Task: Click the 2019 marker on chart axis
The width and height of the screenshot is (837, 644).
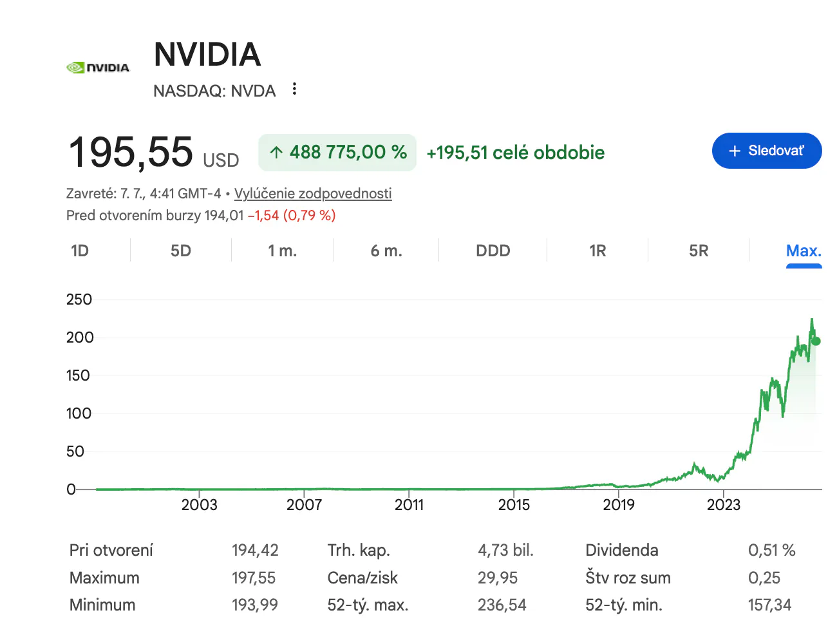Action: coord(619,504)
